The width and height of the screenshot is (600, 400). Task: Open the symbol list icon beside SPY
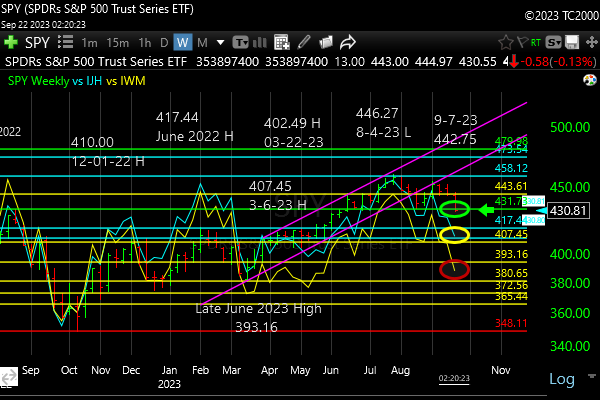click(67, 43)
